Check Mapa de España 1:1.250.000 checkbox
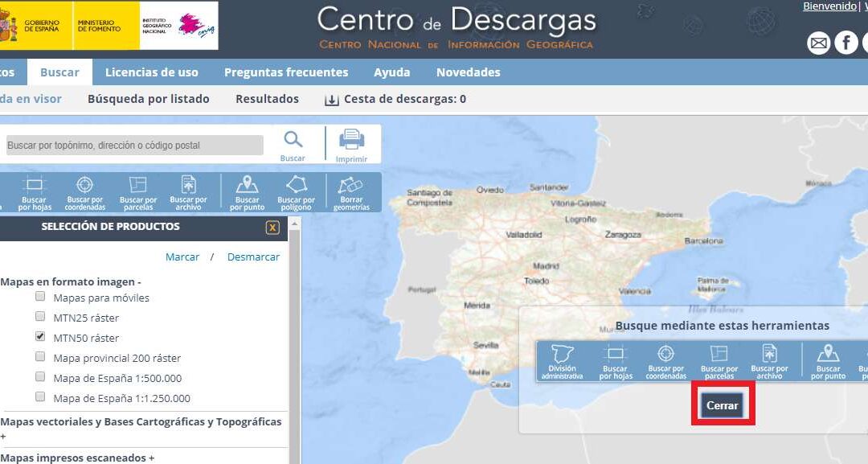 coord(40,396)
